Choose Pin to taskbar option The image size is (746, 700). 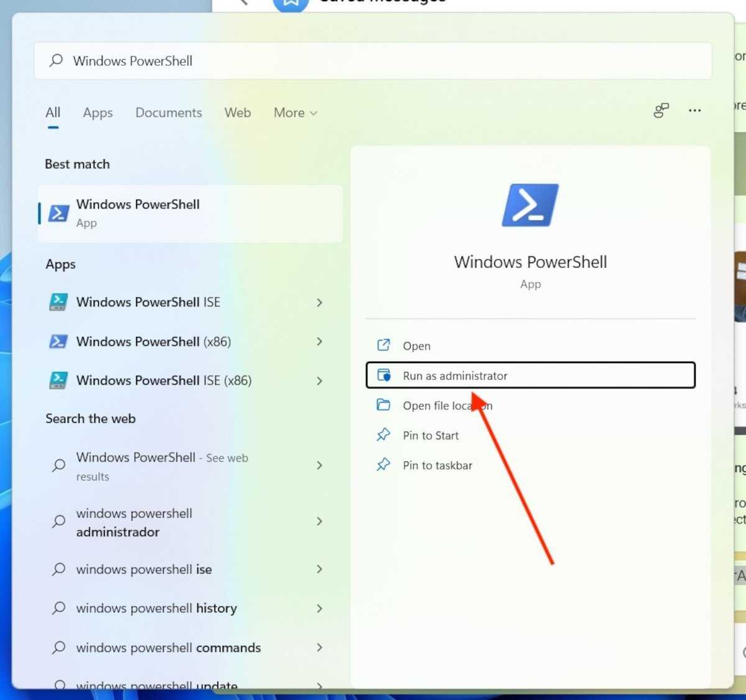[x=437, y=465]
